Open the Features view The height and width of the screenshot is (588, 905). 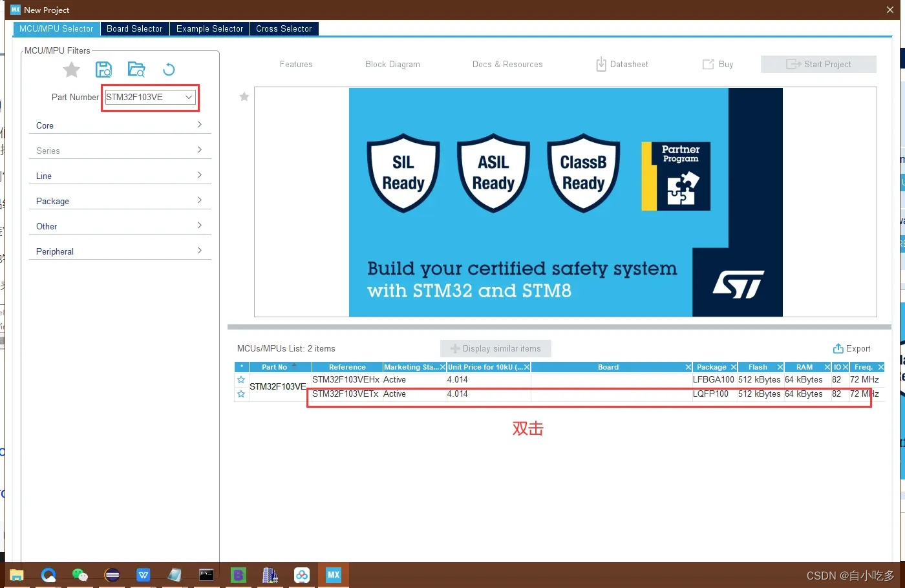(x=296, y=64)
